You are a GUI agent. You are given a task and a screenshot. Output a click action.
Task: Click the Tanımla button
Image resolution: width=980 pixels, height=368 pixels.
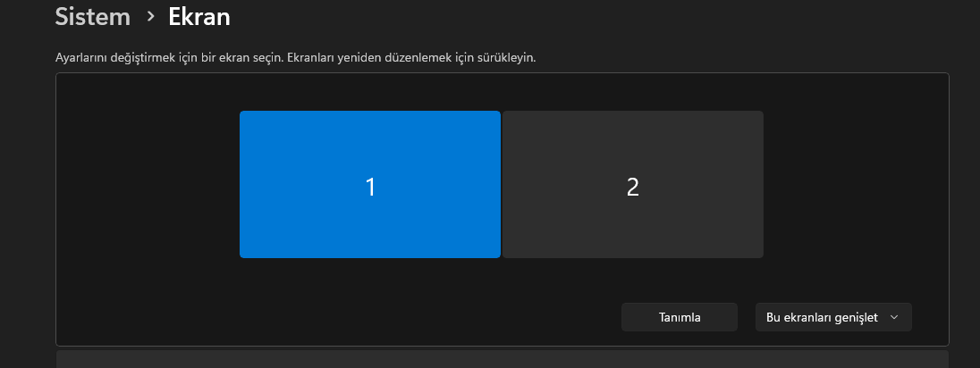pos(680,317)
